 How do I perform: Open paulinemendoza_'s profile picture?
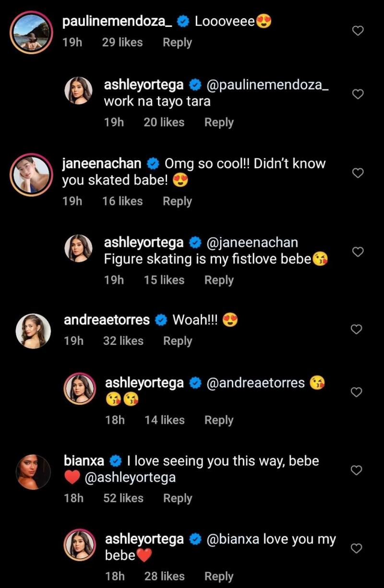(x=31, y=32)
